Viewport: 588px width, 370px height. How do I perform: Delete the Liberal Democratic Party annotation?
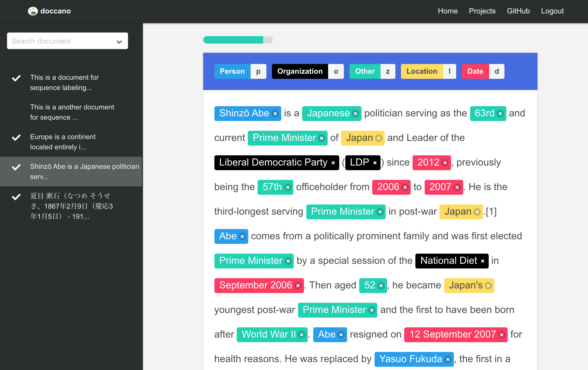click(x=333, y=163)
